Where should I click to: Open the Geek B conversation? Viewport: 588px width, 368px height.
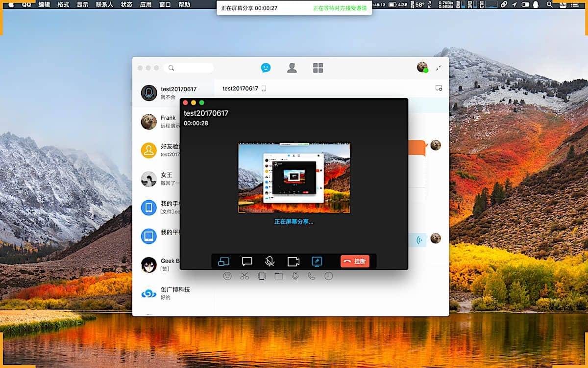pos(157,264)
